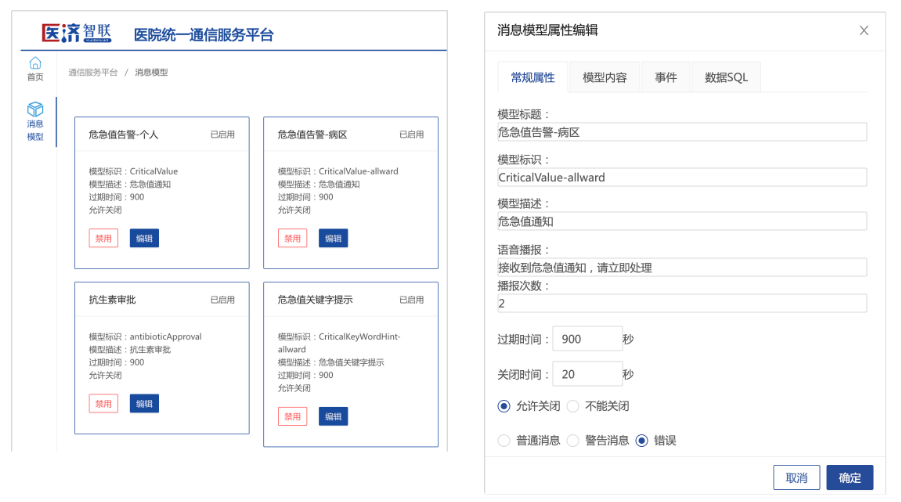Screen dimensions: 901x502
Task: Open the 事件 tab
Action: 666,78
